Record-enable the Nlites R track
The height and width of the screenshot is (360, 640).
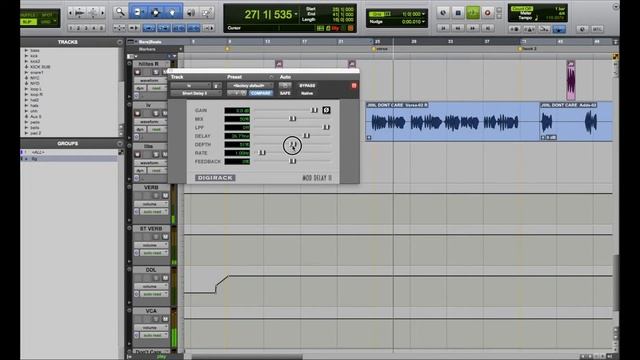pyautogui.click(x=138, y=72)
